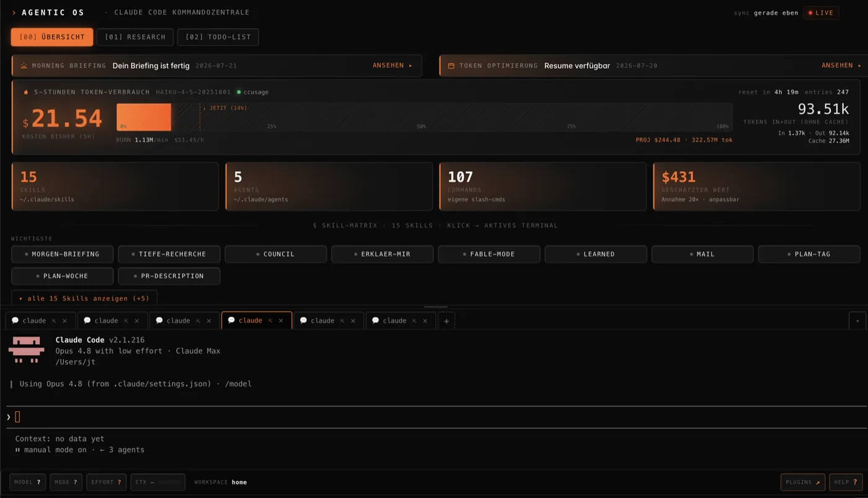The height and width of the screenshot is (498, 868).
Task: Click the question mark on Help button
Action: point(856,482)
